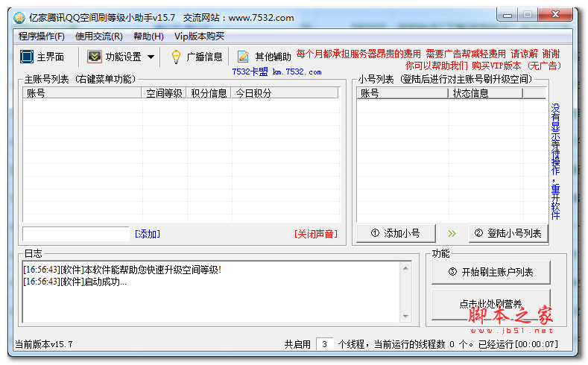The height and width of the screenshot is (365, 588).
Task: Click the vertical blue text 没有显示等待操作，重开软件
Action: coord(555,162)
